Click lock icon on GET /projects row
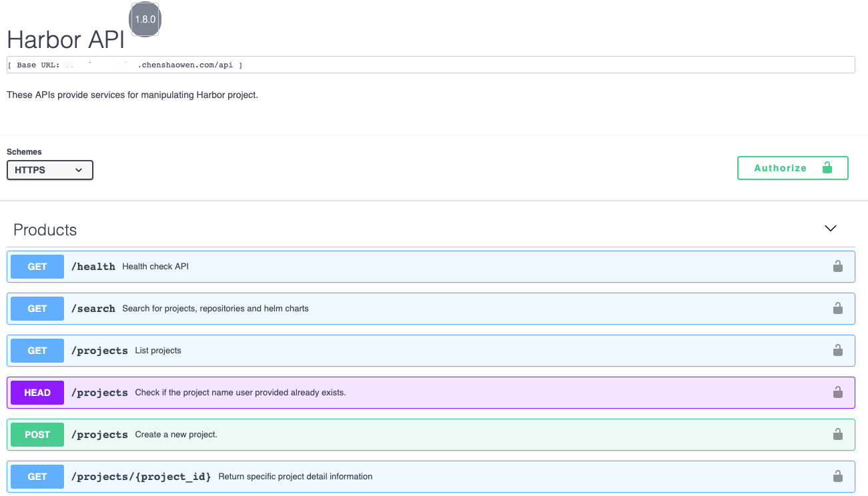 point(837,351)
